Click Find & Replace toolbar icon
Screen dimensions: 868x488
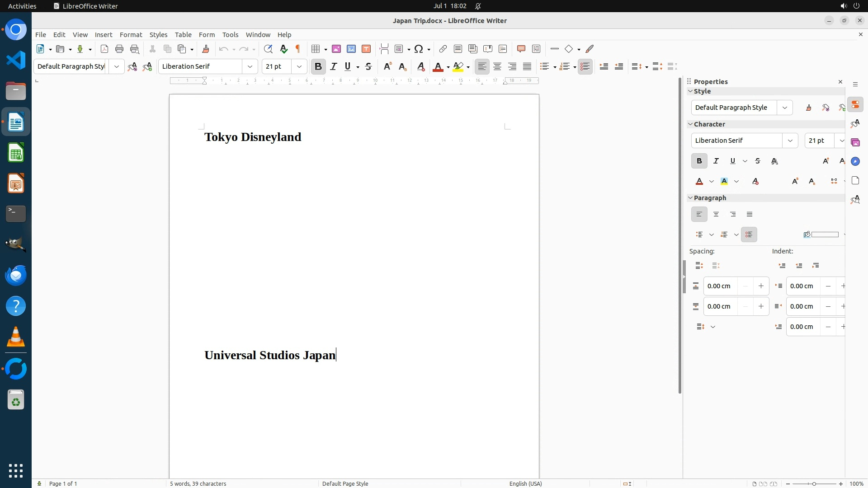tap(268, 49)
